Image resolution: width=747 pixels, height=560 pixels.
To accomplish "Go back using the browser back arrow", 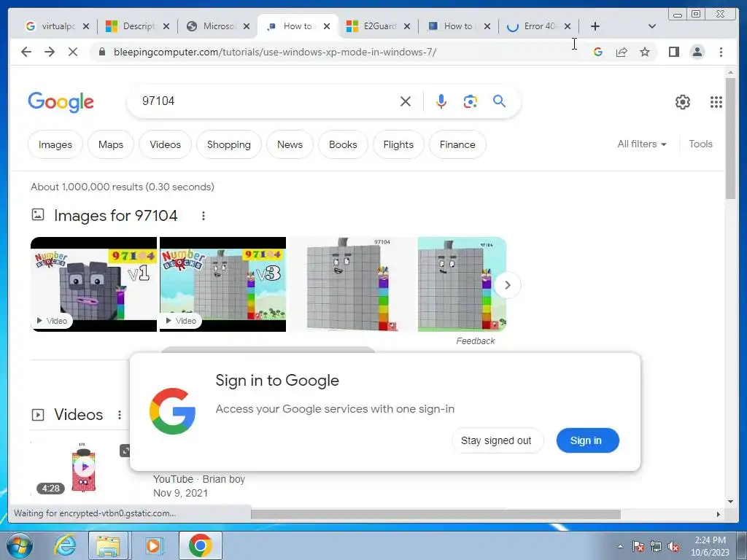I will [x=26, y=52].
